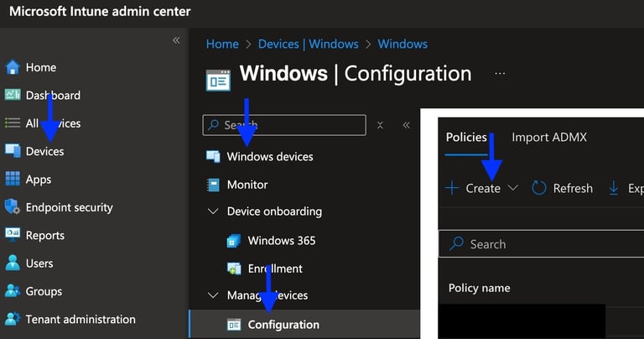Click the Refresh button label
The height and width of the screenshot is (339, 644).
pyautogui.click(x=573, y=188)
